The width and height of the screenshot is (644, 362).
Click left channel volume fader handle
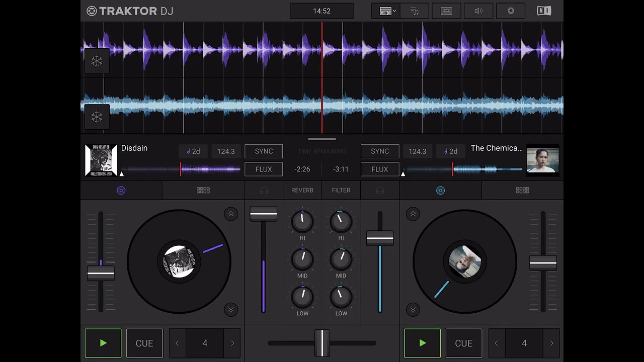pyautogui.click(x=264, y=214)
